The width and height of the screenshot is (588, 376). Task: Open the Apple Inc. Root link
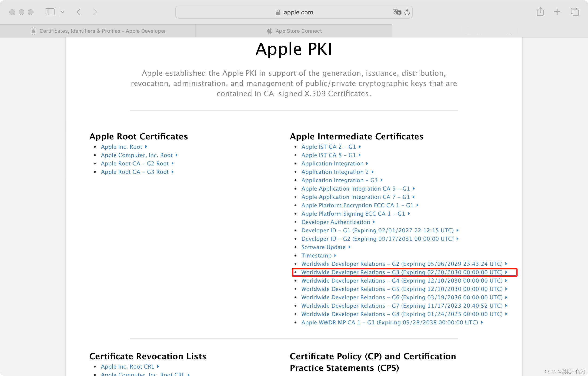point(121,147)
